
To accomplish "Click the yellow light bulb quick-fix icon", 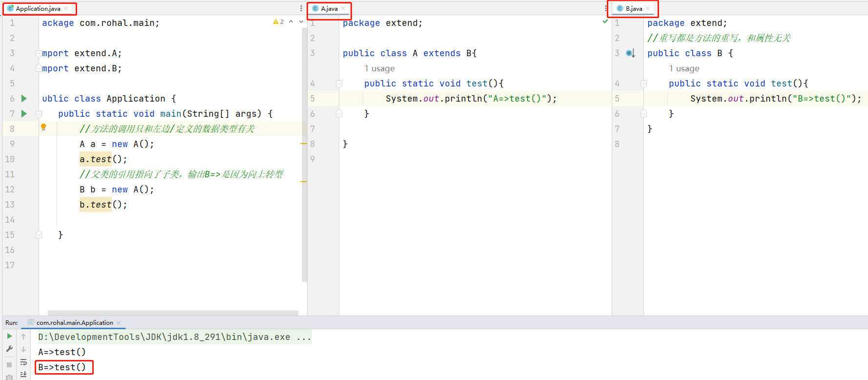I will point(43,127).
